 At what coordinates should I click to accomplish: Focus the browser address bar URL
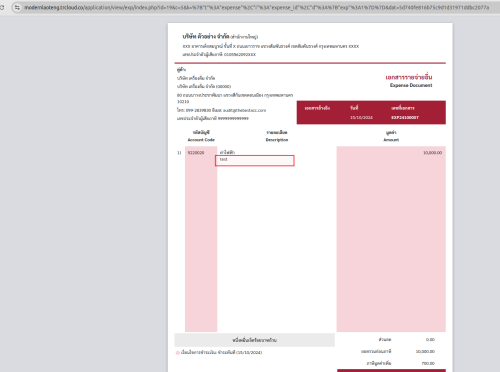(256, 7)
